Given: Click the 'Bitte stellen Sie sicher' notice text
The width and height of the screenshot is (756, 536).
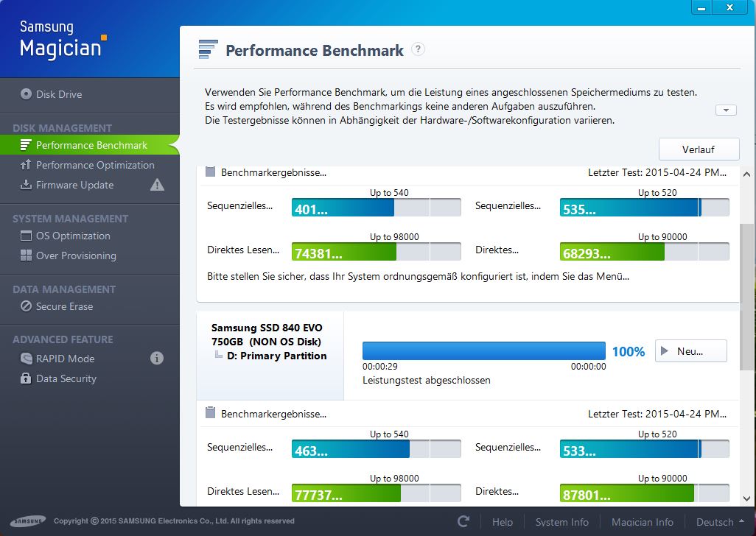Looking at the screenshot, I should tap(418, 276).
